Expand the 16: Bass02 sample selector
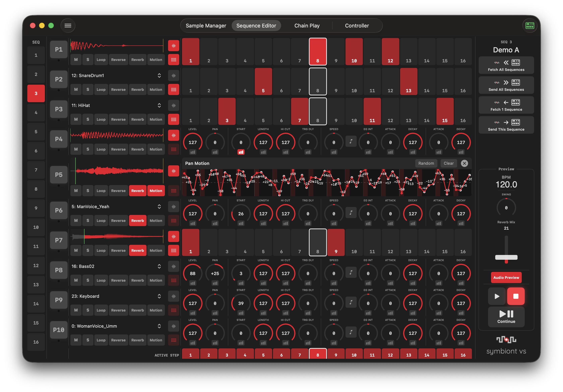This screenshot has width=563, height=392. coord(159,266)
